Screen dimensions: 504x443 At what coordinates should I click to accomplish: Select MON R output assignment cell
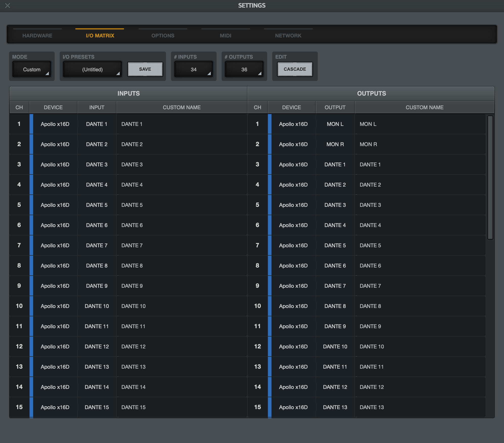[x=335, y=144]
